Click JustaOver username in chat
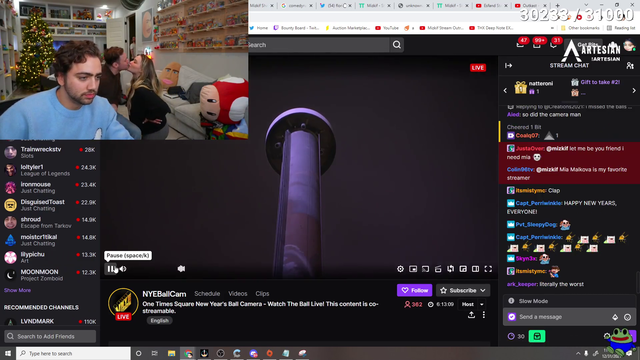Image resolution: width=640 pixels, height=360 pixels. (529, 149)
